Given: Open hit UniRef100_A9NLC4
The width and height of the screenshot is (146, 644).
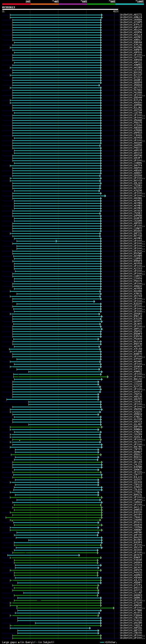Looking at the screenshot, I should point(131,17).
